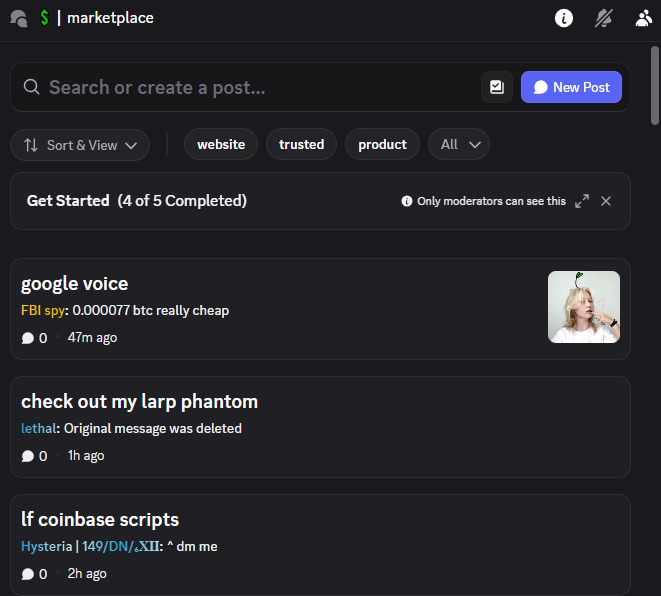This screenshot has width=661, height=596.
Task: Open the lf coinbase scripts post
Action: [320, 545]
